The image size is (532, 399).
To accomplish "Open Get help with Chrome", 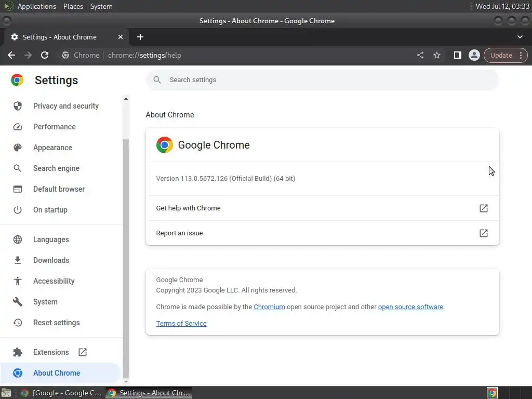I will [x=322, y=208].
